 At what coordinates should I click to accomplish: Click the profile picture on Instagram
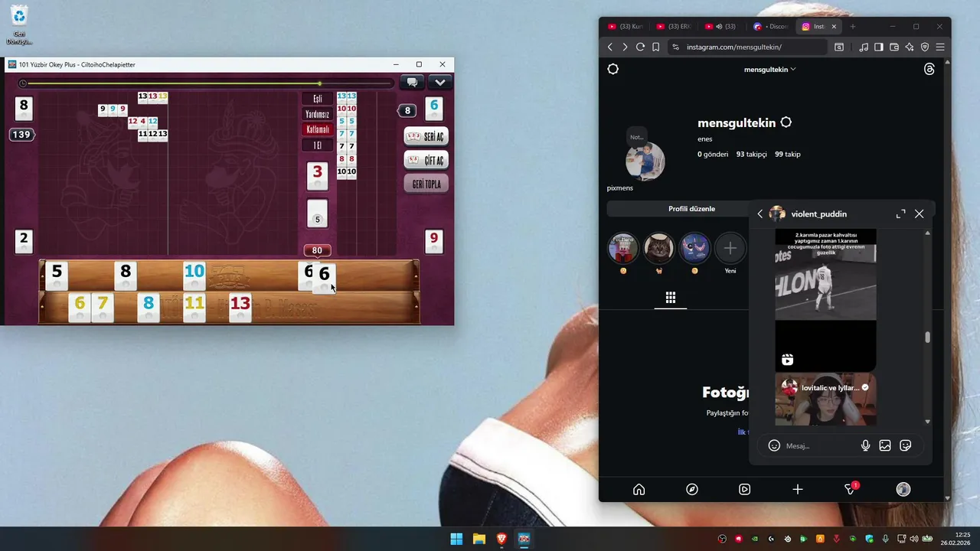point(645,161)
